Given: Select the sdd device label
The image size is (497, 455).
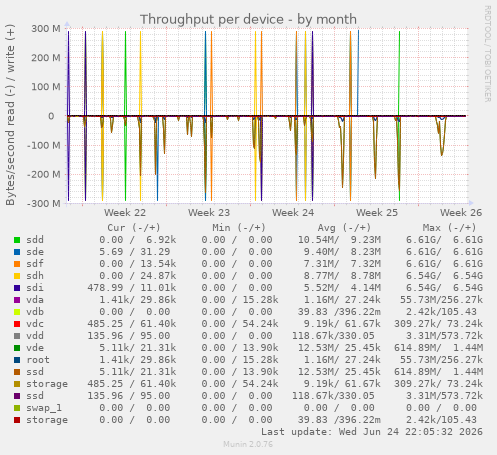Looking at the screenshot, I should tap(35, 240).
